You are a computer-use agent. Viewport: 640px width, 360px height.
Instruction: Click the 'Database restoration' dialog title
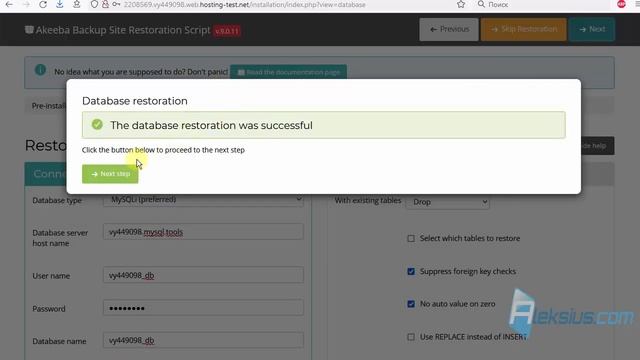(x=135, y=101)
